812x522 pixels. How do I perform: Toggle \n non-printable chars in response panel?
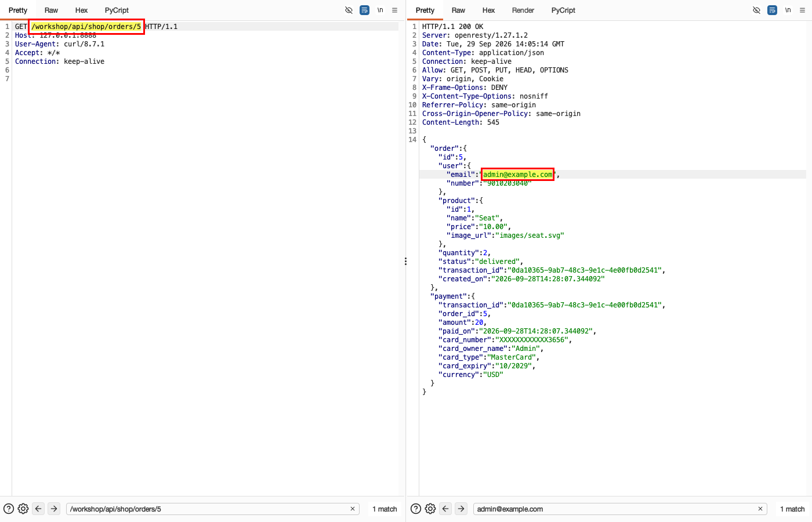click(788, 10)
